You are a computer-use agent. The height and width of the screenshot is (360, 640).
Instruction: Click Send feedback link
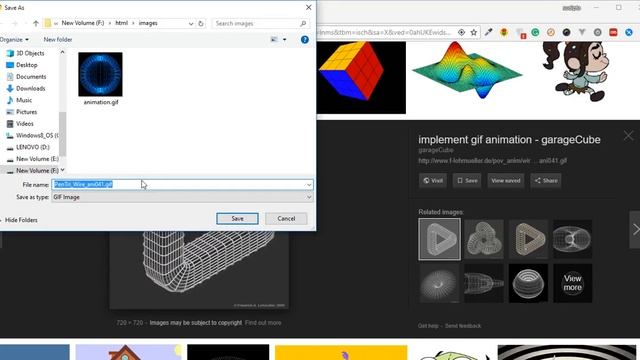[x=463, y=326]
